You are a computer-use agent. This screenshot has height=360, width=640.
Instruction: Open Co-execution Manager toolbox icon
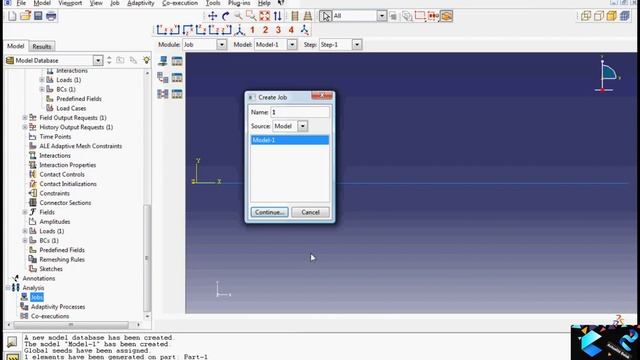click(x=177, y=94)
